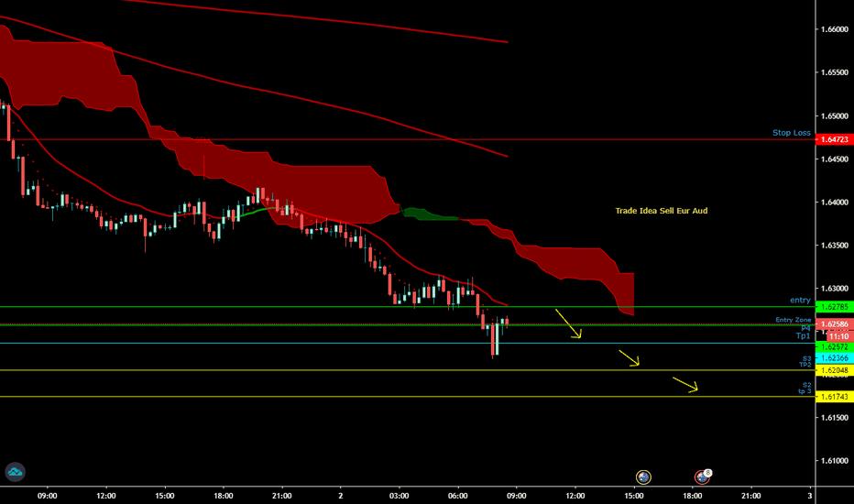Click the cyan 1.62366 price label
The height and width of the screenshot is (504, 854).
click(835, 358)
